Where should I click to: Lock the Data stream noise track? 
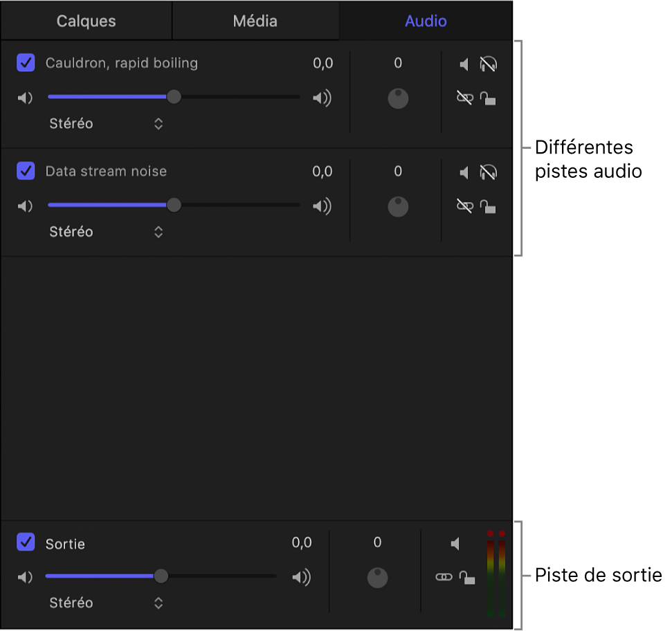488,206
